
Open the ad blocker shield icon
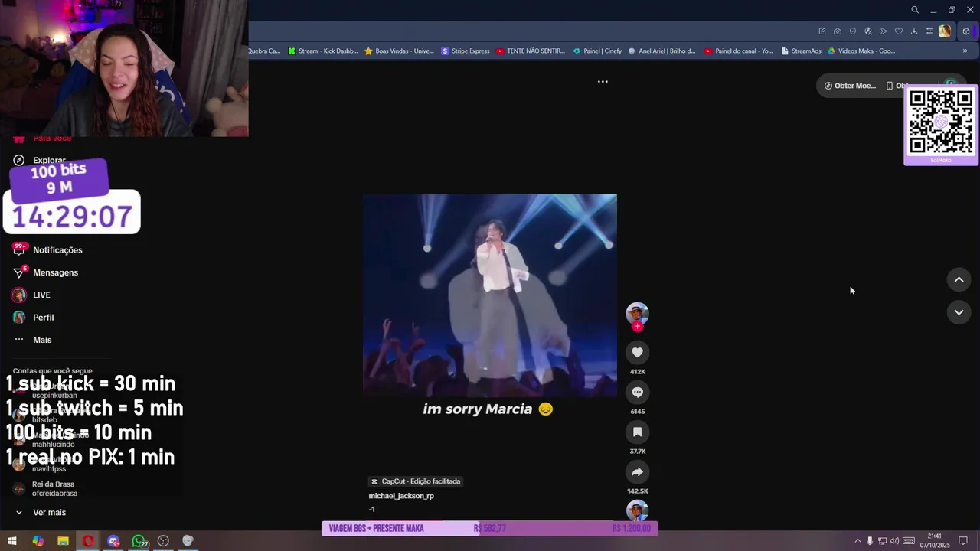(x=853, y=31)
